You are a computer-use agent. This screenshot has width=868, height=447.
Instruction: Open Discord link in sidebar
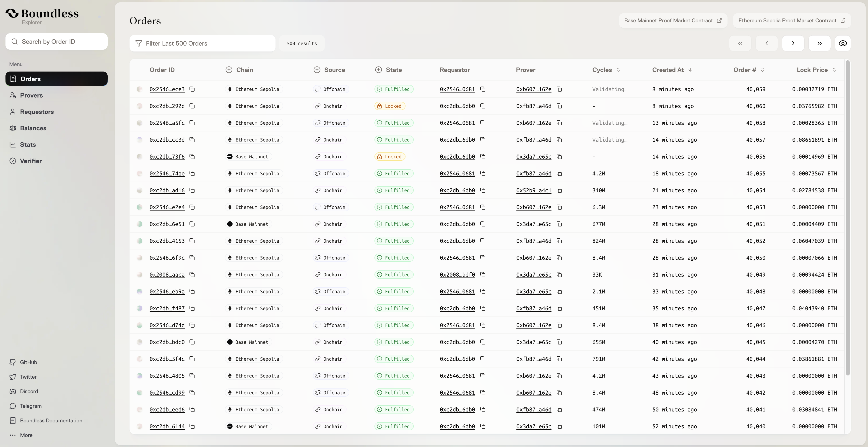[29, 391]
